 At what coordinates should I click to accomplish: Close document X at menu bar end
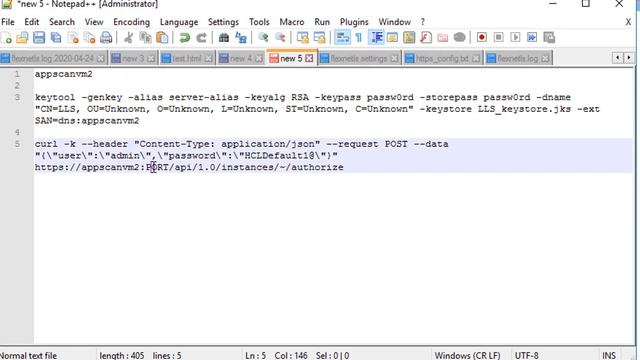point(628,22)
